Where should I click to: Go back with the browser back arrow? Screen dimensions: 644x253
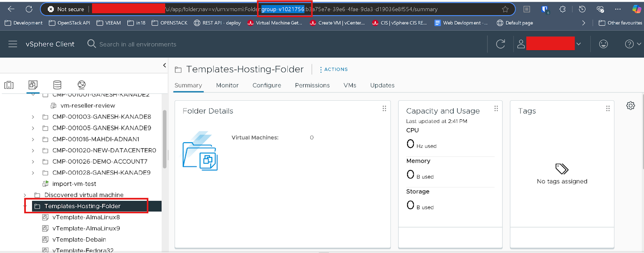[11, 9]
